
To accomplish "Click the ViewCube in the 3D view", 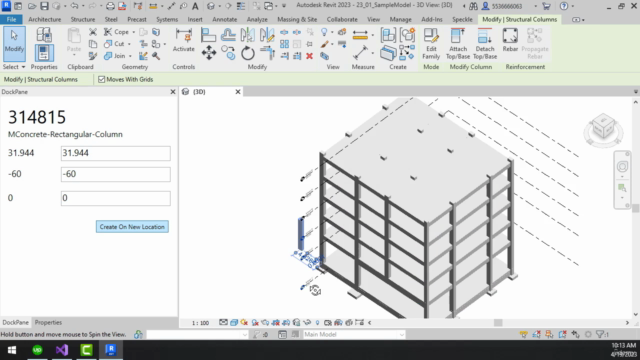I will tap(603, 128).
